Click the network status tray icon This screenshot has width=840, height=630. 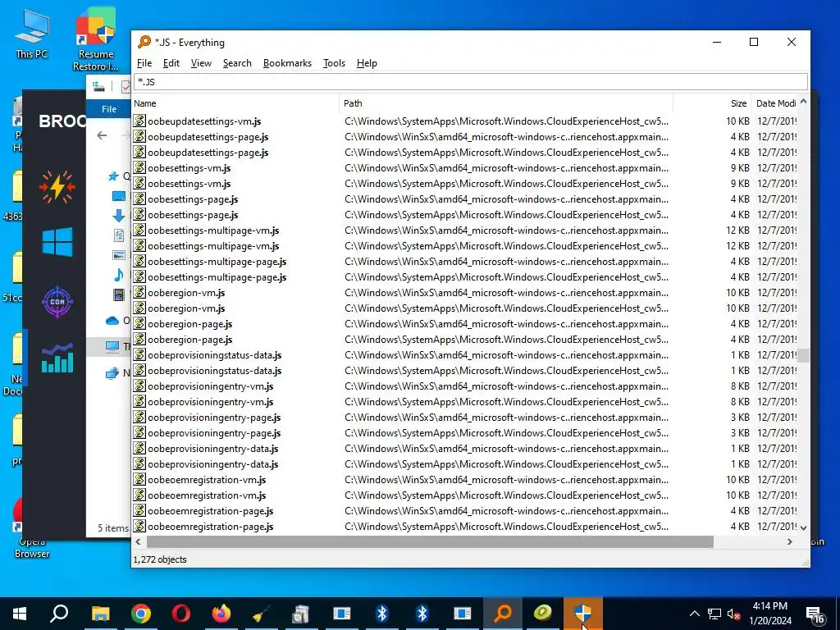(x=714, y=614)
